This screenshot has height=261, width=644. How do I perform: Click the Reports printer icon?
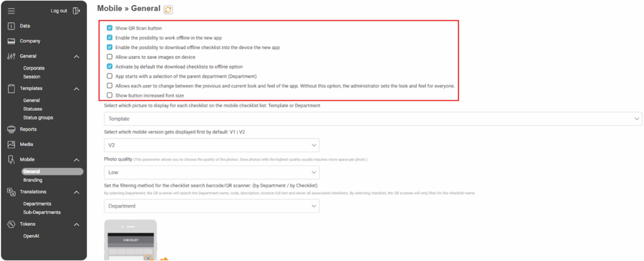click(11, 130)
